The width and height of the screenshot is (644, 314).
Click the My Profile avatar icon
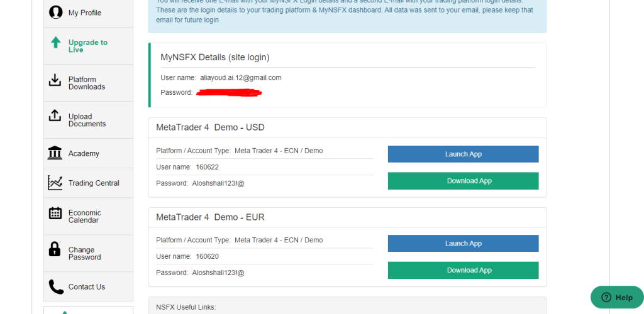pos(55,13)
